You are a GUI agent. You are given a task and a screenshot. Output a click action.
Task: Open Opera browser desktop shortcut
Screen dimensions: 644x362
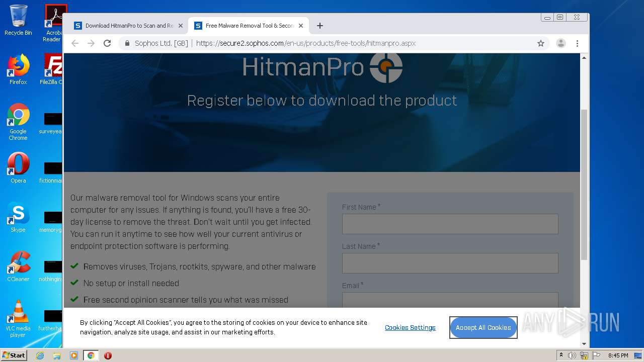point(18,167)
